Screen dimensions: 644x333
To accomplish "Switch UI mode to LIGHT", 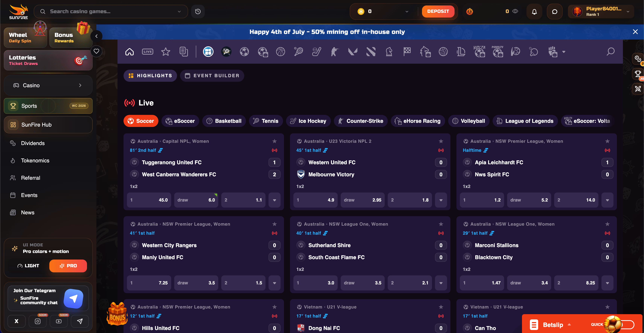I will point(28,266).
